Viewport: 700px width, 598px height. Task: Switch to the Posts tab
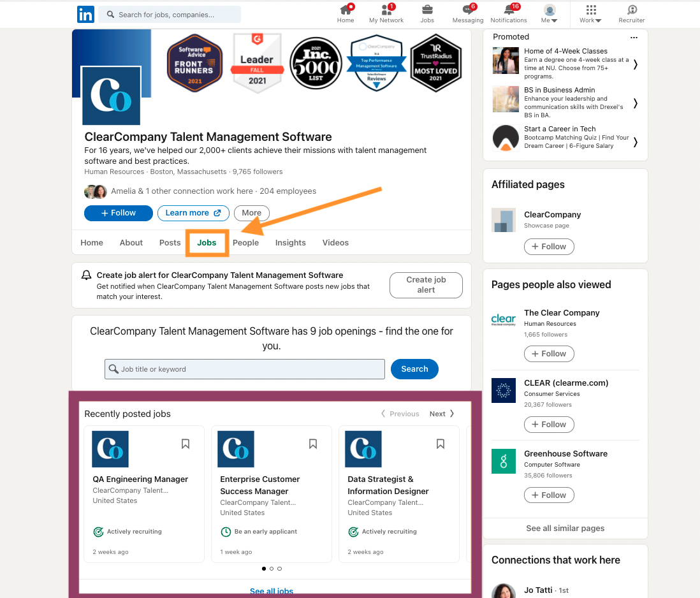(170, 243)
